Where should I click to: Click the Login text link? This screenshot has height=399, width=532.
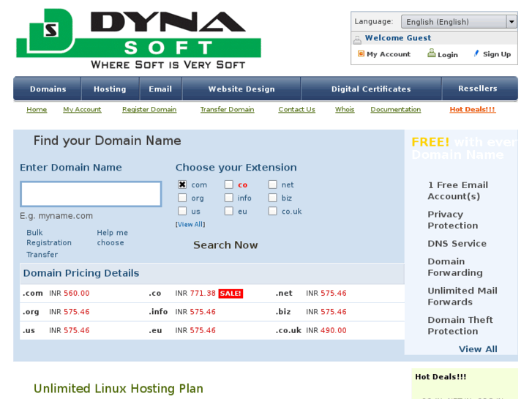click(x=448, y=55)
